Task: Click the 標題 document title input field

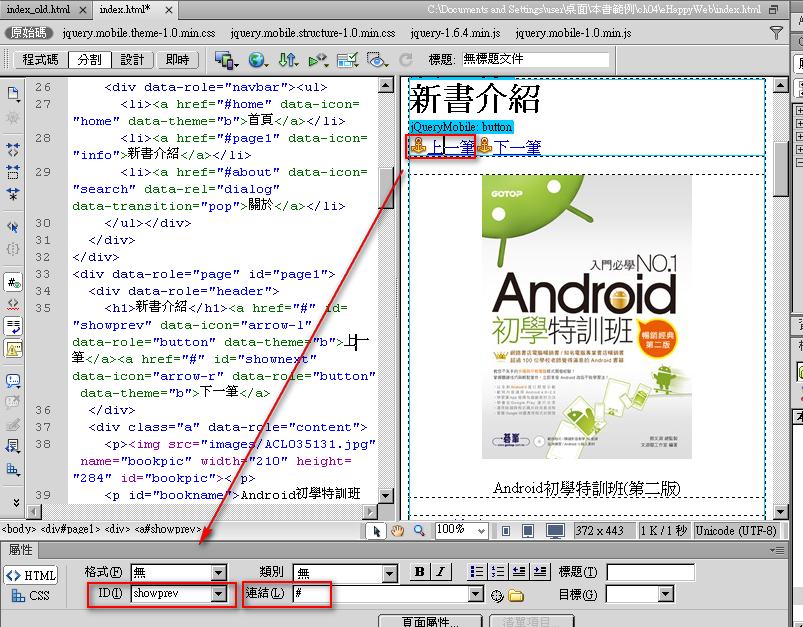Action: pyautogui.click(x=535, y=59)
